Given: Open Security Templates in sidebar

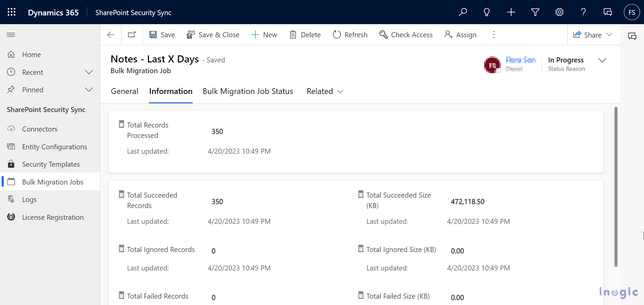Looking at the screenshot, I should click(x=51, y=164).
